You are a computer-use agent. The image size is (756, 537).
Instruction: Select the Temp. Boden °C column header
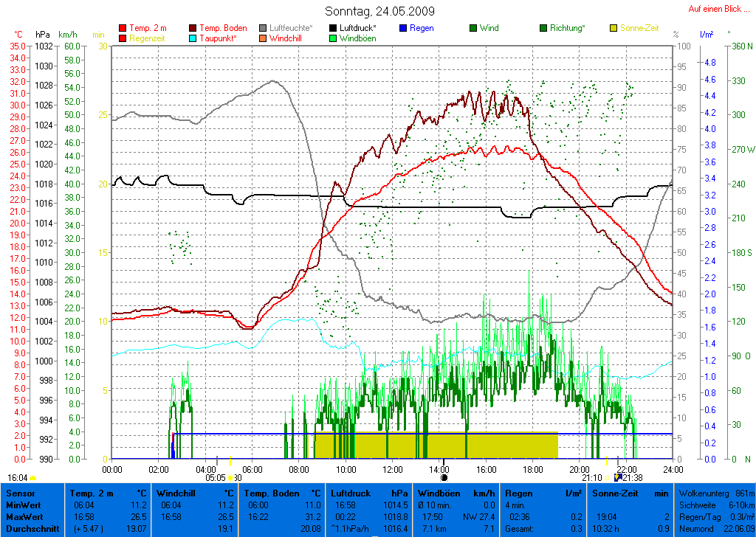coord(283,492)
